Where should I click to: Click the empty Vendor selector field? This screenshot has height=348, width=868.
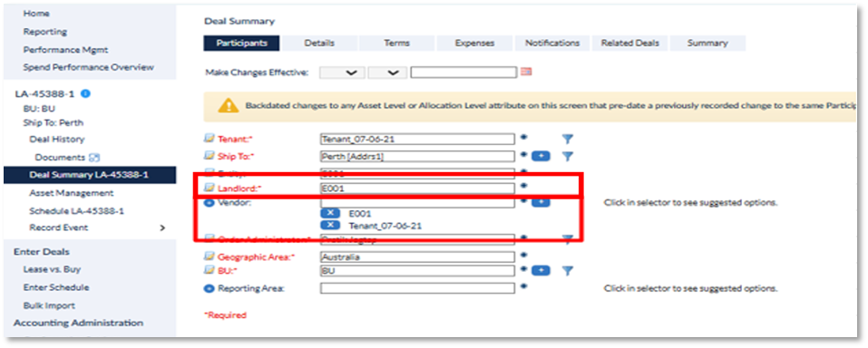click(x=417, y=202)
